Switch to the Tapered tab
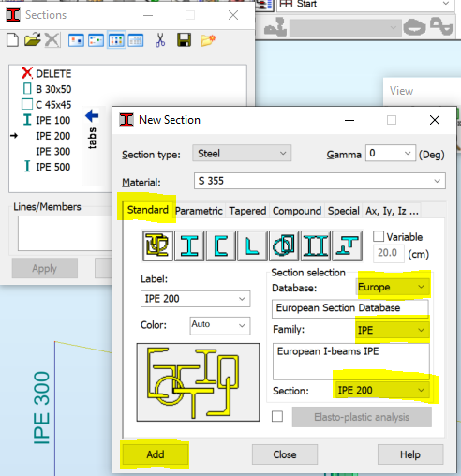Image resolution: width=461 pixels, height=476 pixels. pyautogui.click(x=247, y=211)
